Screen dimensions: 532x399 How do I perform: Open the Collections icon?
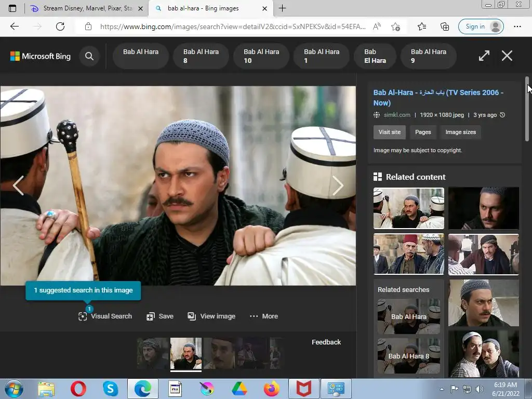[445, 26]
